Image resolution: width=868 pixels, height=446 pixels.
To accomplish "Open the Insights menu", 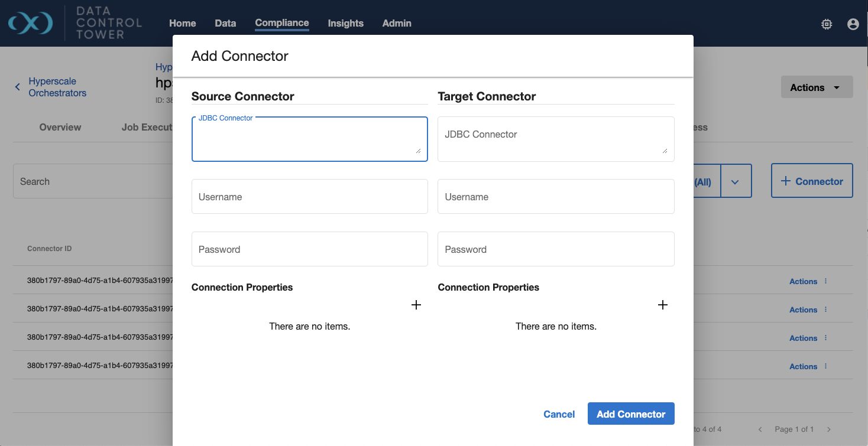I will tap(345, 23).
